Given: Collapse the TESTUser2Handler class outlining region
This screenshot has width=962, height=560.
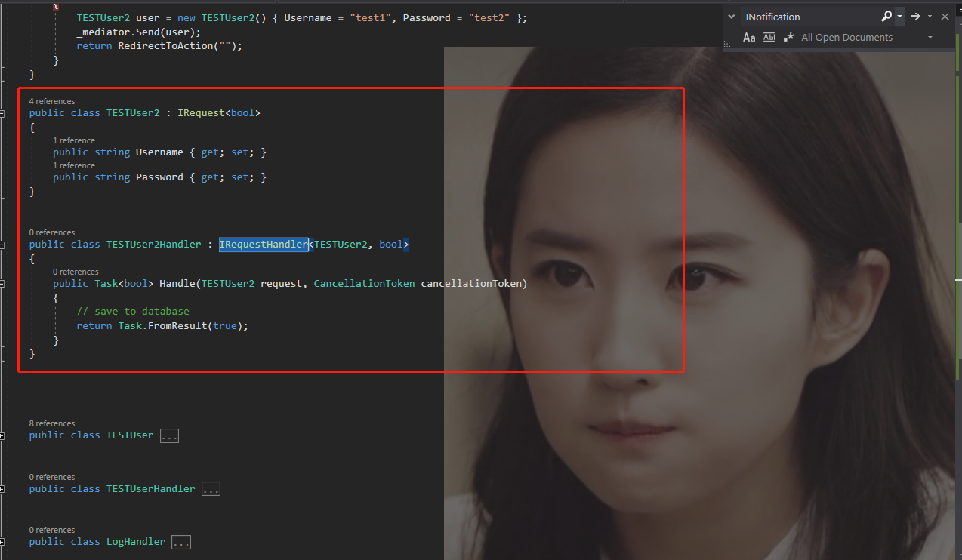Looking at the screenshot, I should [3, 245].
